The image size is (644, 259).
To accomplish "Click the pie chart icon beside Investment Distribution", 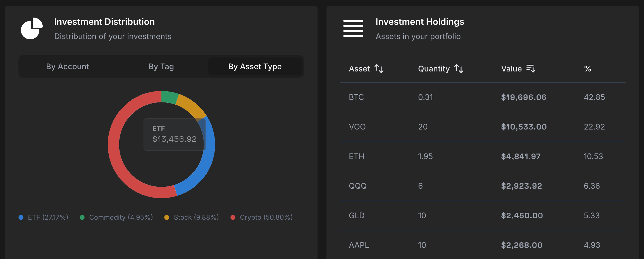I will [32, 28].
